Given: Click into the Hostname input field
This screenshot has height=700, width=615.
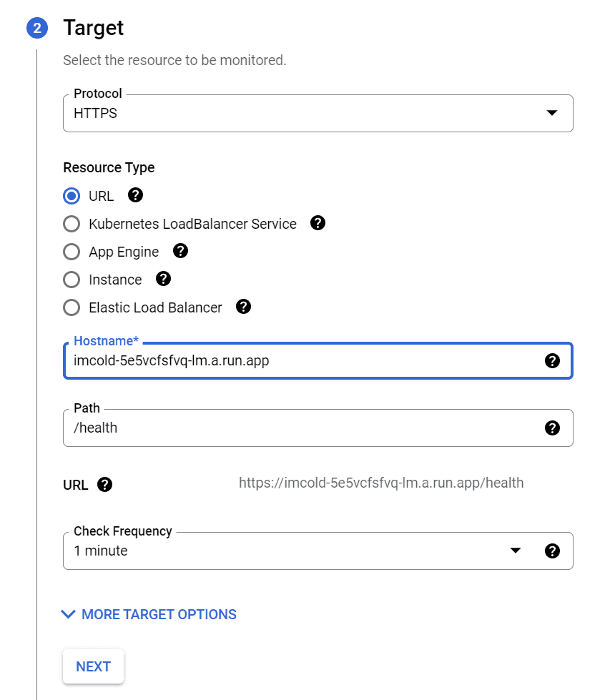Looking at the screenshot, I should (x=300, y=361).
